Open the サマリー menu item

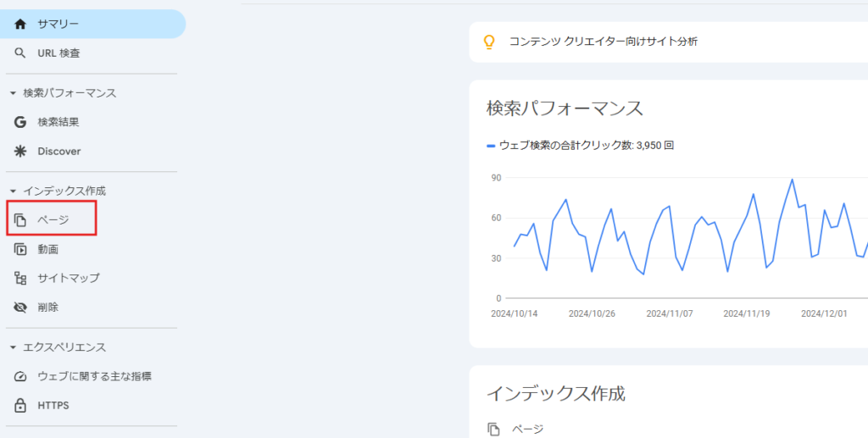[x=92, y=25]
